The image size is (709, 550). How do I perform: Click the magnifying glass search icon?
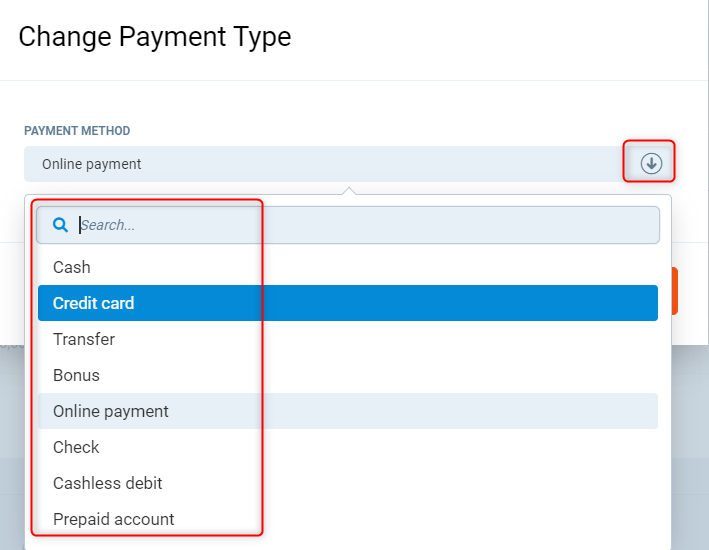click(x=59, y=225)
